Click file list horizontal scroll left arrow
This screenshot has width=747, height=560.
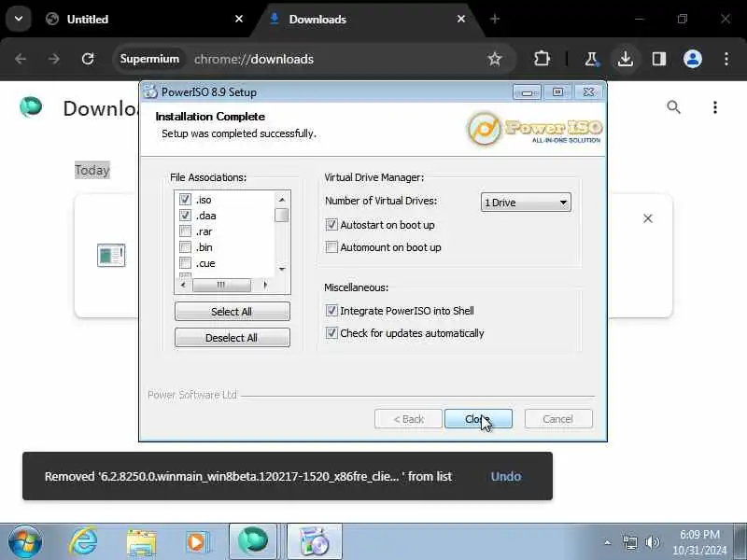(183, 285)
